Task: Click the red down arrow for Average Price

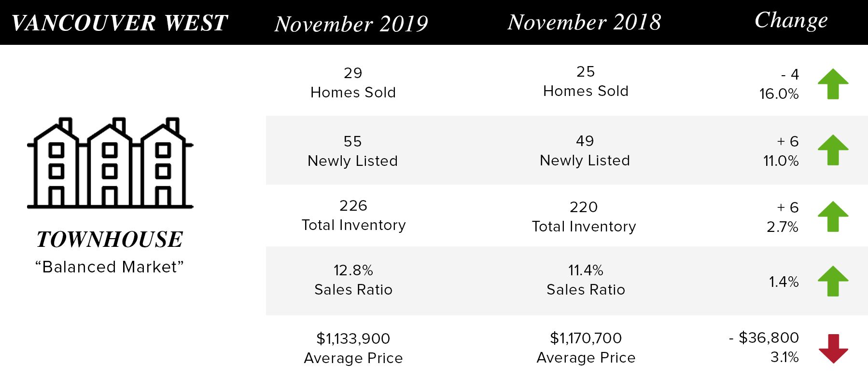Action: click(833, 349)
